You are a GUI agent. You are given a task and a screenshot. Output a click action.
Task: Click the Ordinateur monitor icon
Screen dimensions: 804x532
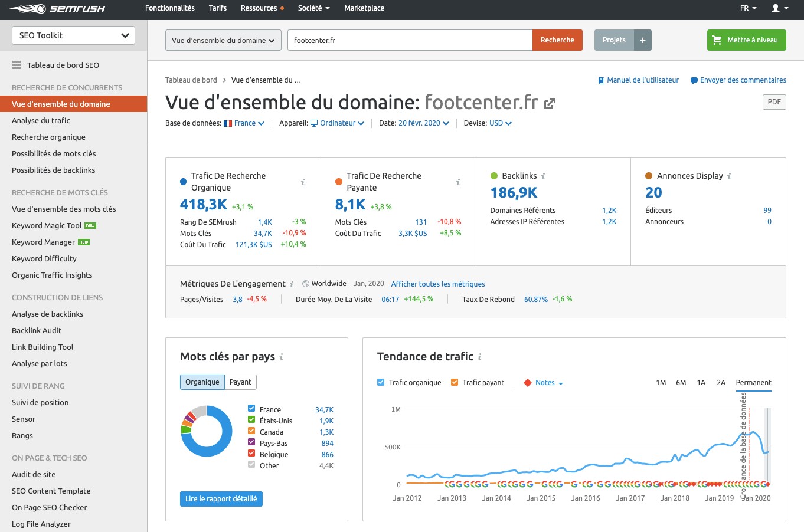click(314, 123)
